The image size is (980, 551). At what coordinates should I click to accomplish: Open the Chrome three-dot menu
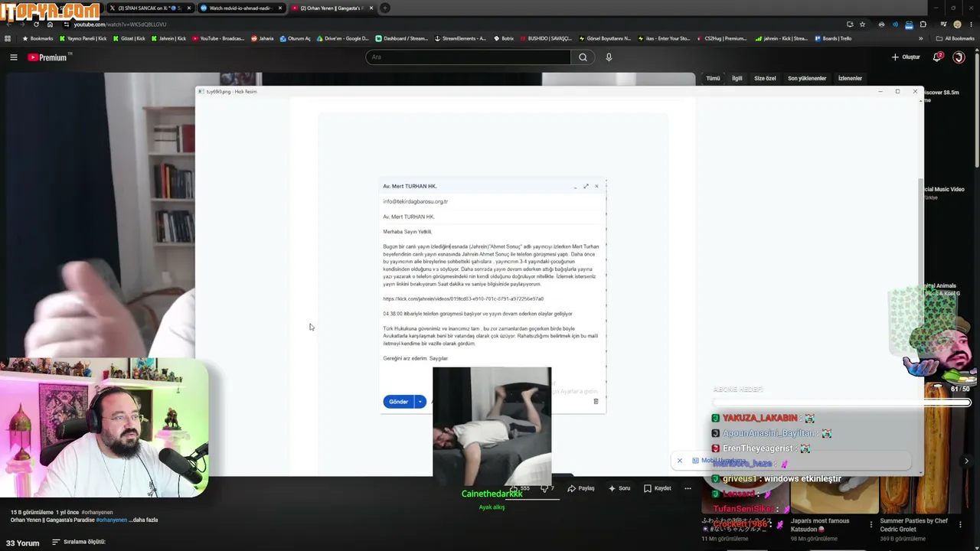coord(971,24)
